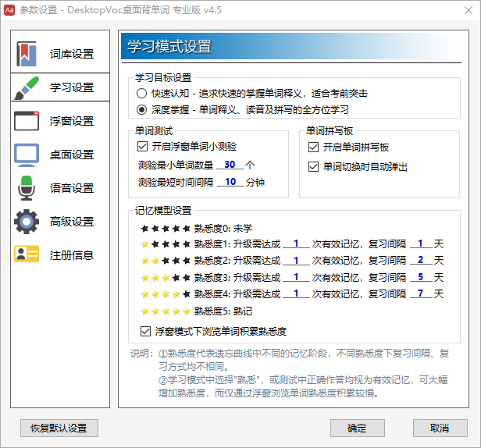Click the DesktopVoc app icon in title bar

(9, 10)
